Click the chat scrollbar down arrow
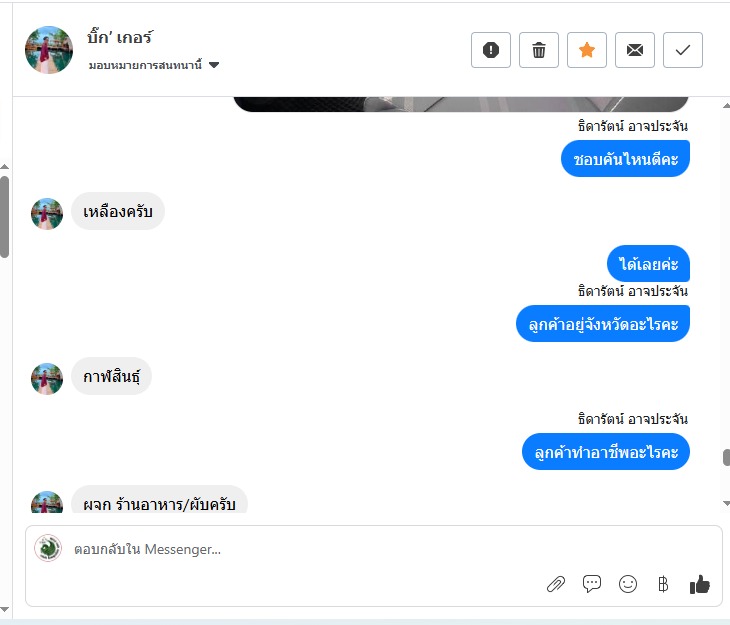 (x=726, y=503)
